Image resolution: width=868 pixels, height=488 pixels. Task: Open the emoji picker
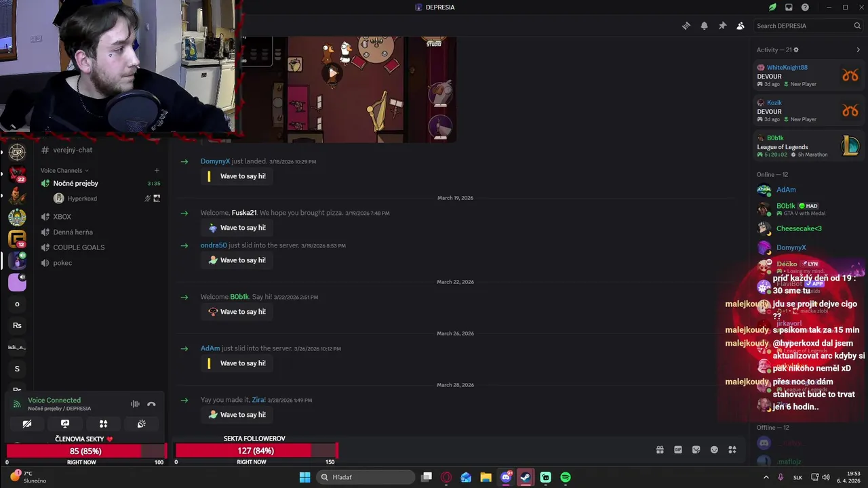coord(714,449)
